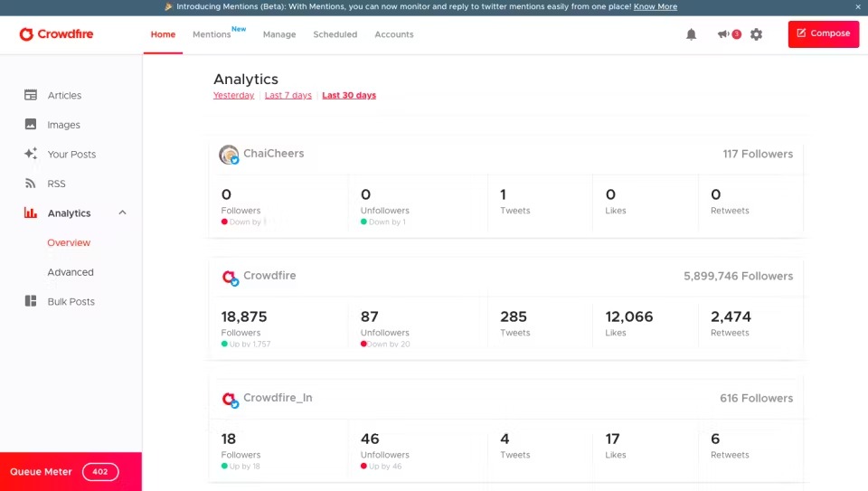Show analytics for Last 7 days
This screenshot has height=491, width=868.
288,95
